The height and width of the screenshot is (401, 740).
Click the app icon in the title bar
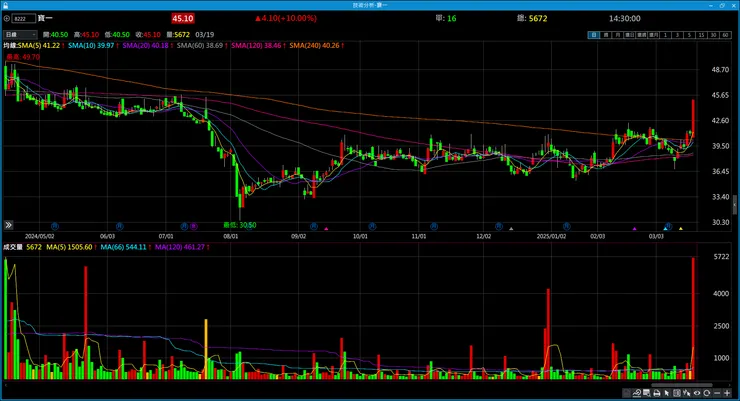click(5, 5)
